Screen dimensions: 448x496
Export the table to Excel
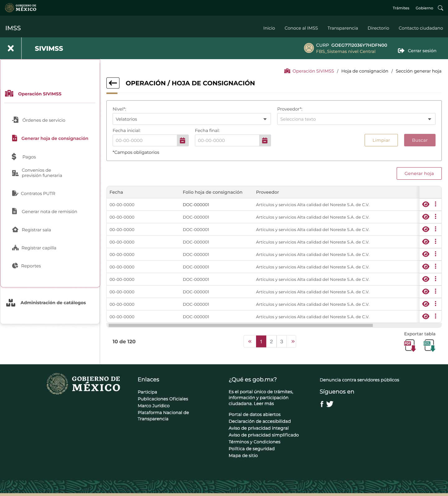point(429,345)
